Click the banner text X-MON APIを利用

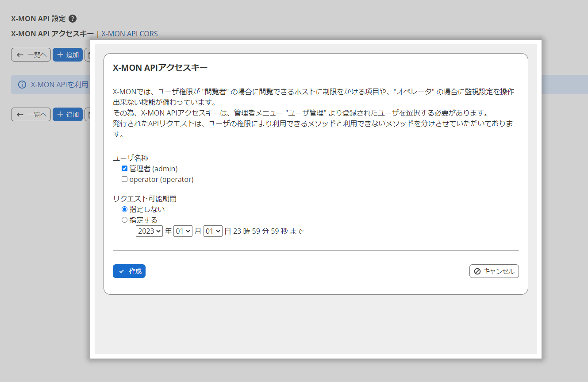tap(60, 85)
